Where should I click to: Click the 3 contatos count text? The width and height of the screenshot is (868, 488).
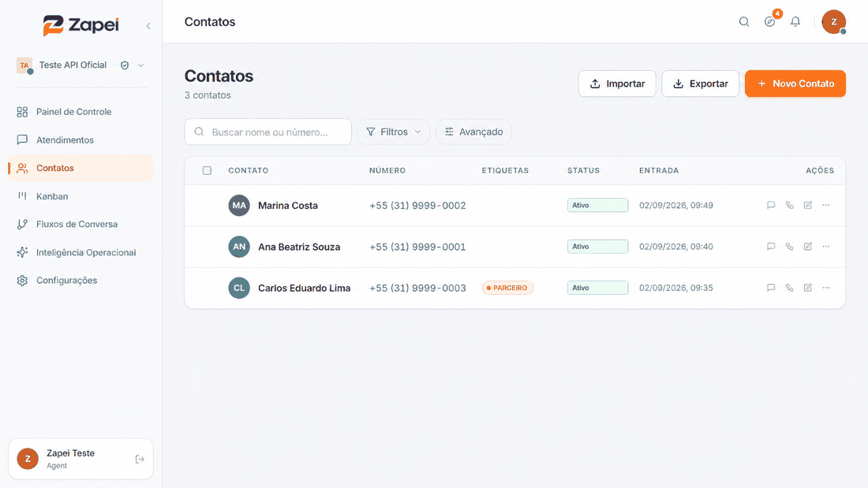pos(208,95)
